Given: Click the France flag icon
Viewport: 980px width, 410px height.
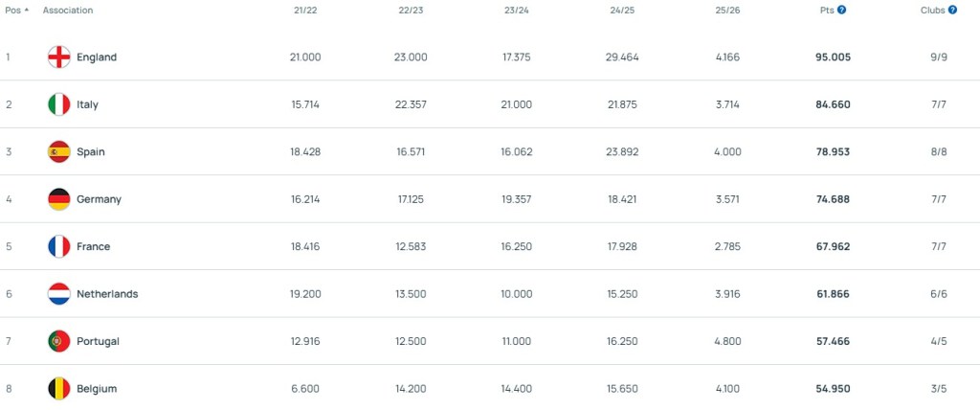Looking at the screenshot, I should point(59,247).
